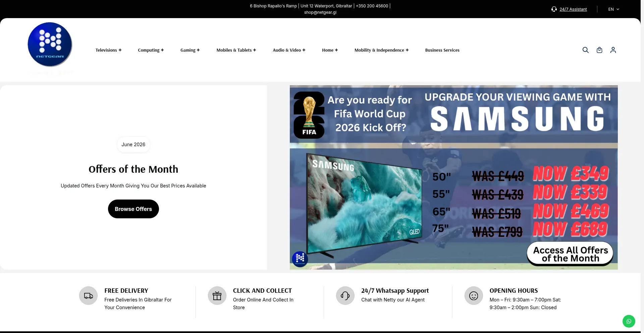Click Access All Offers of the Month

click(570, 254)
